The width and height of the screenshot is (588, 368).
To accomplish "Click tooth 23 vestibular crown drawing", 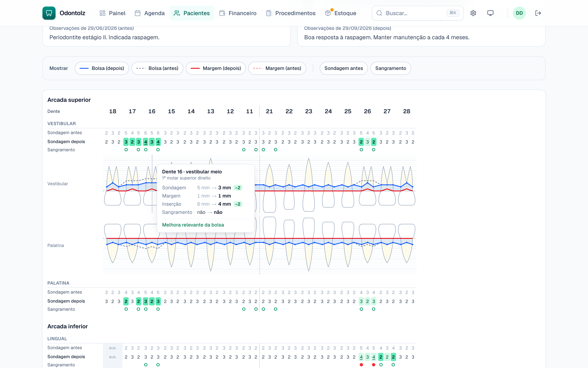I will tap(308, 201).
